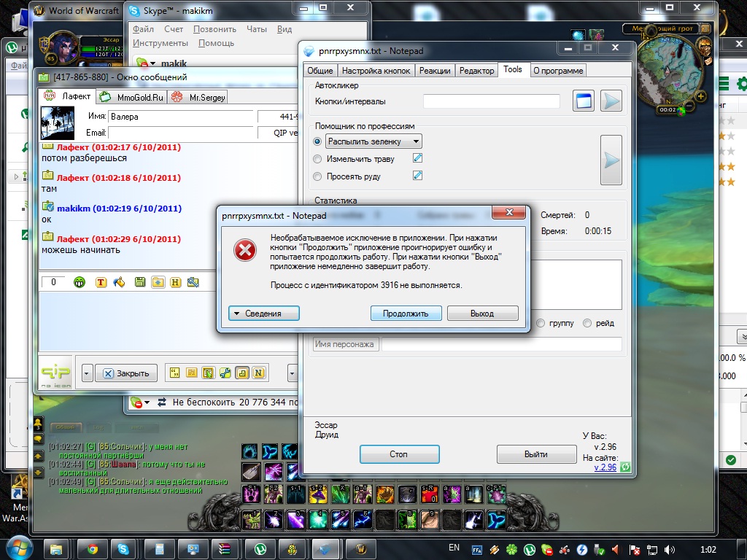747x560 pixels.
Task: Open the Skype Позвонить menu
Action: coord(215,29)
